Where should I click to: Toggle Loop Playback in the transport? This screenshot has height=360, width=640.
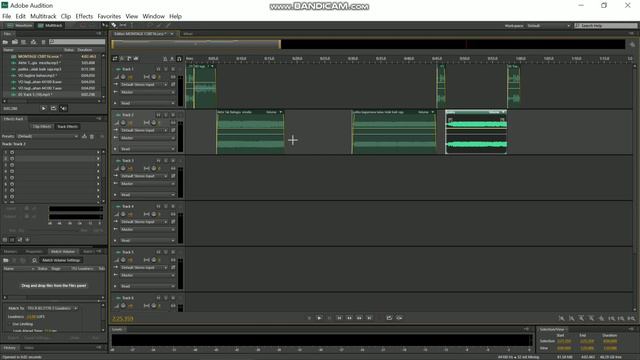(x=389, y=318)
